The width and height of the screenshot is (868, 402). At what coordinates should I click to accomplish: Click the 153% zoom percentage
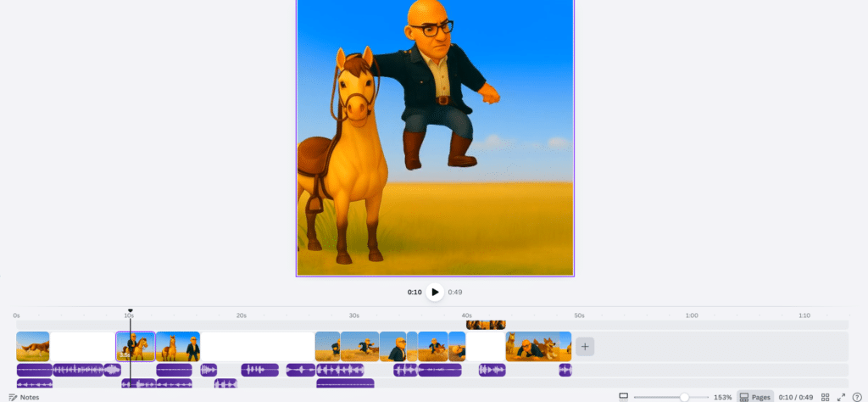point(722,397)
